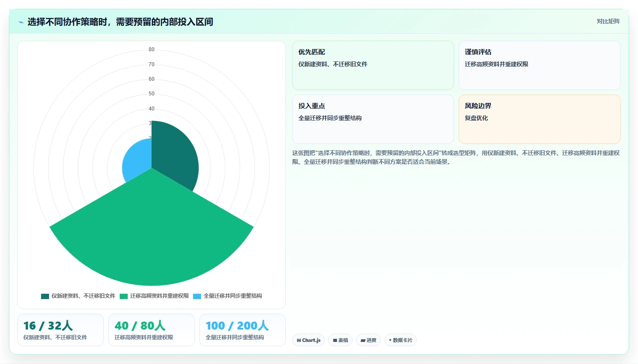Screen dimensions: 638x364
Task: Toggle the 全量迁移并同步重整结构 legend swatch
Action: (197, 296)
